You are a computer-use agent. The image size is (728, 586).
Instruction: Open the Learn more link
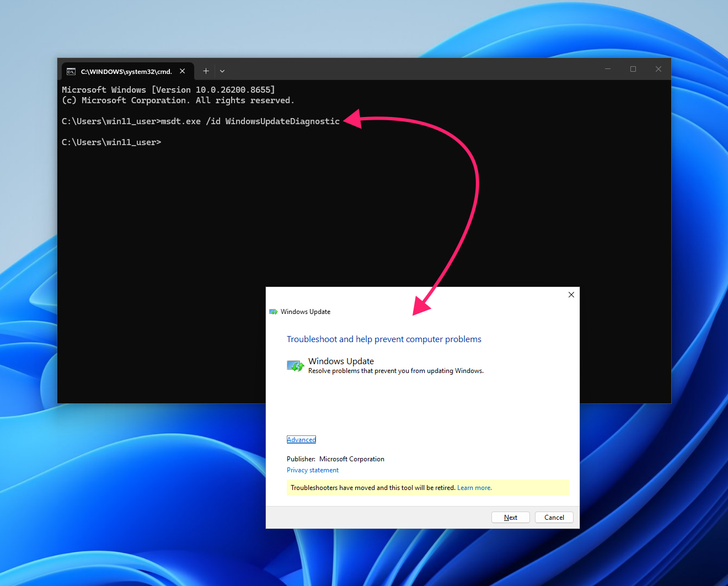(474, 488)
